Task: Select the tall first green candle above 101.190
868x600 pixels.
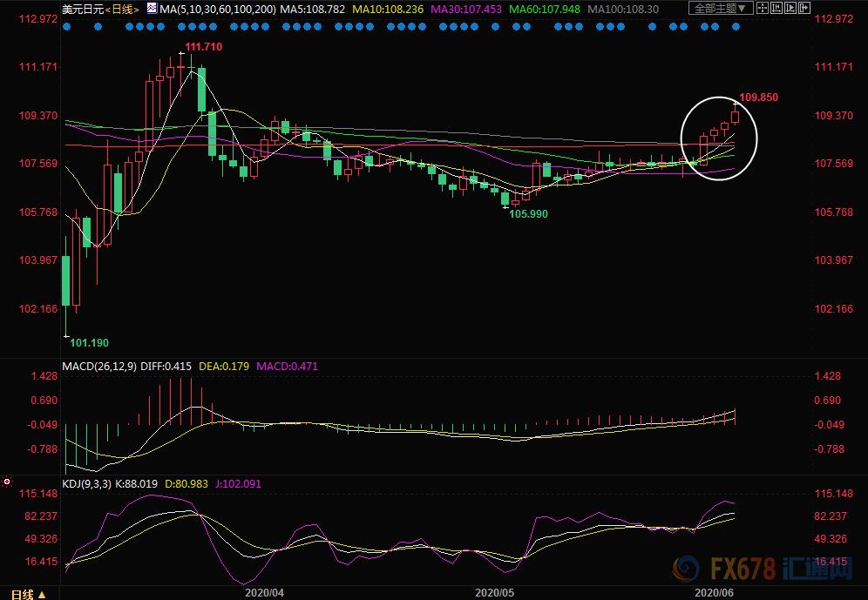Action: pyautogui.click(x=66, y=280)
